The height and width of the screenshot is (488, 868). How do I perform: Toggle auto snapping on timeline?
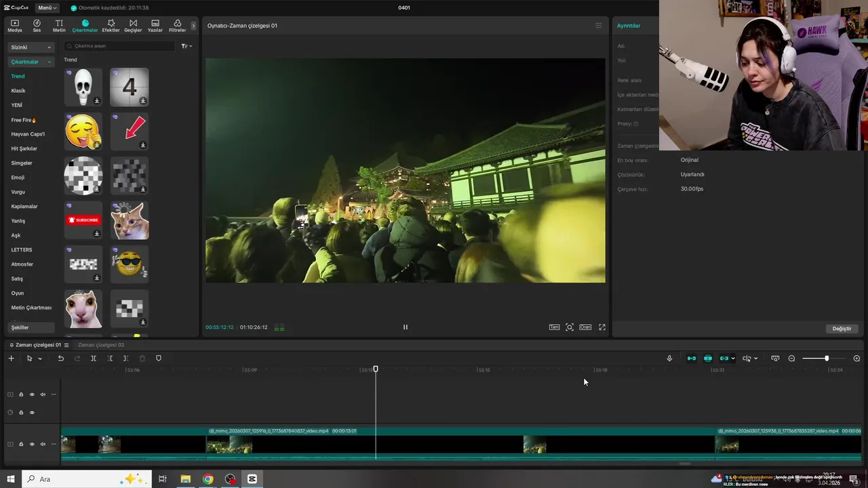[708, 359]
